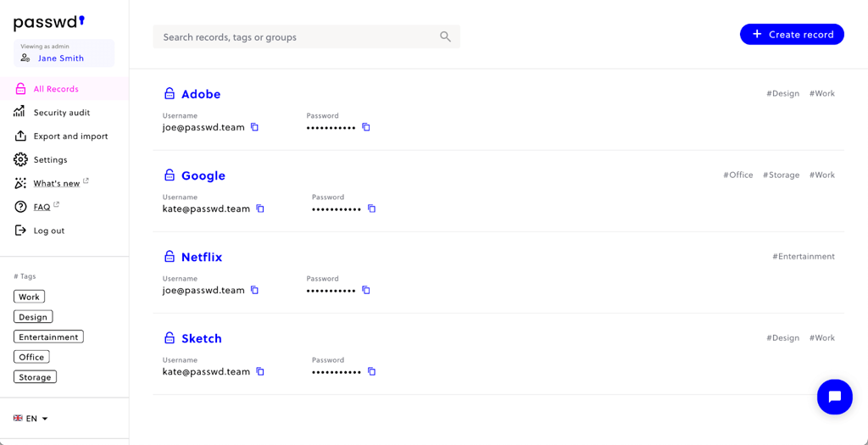Filter by the Storage tag
The width and height of the screenshot is (868, 445).
(35, 377)
